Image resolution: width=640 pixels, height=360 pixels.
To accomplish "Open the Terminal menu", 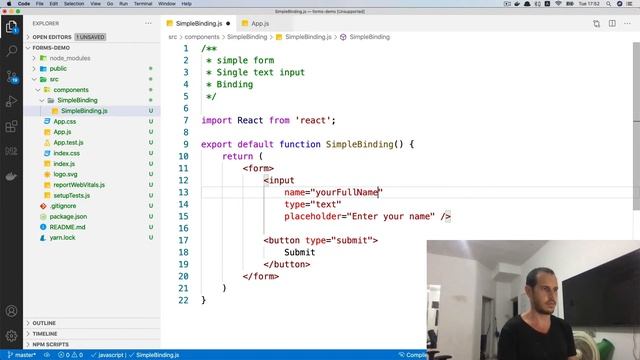I will pyautogui.click(x=143, y=4).
